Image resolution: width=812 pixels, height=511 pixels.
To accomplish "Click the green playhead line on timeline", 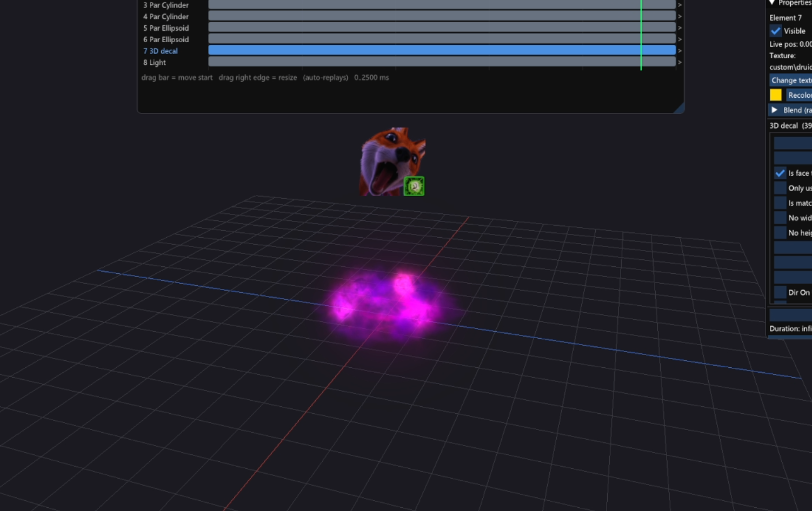I will (641, 35).
